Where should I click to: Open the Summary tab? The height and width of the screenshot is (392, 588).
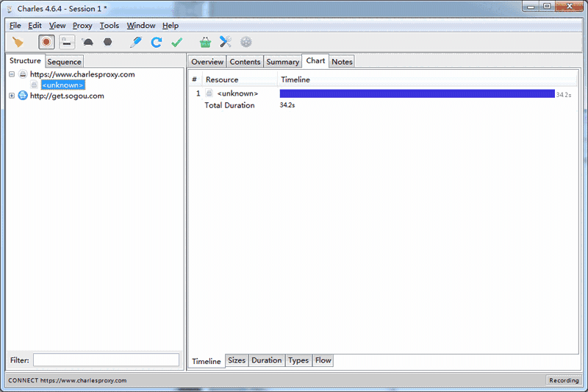tap(283, 62)
